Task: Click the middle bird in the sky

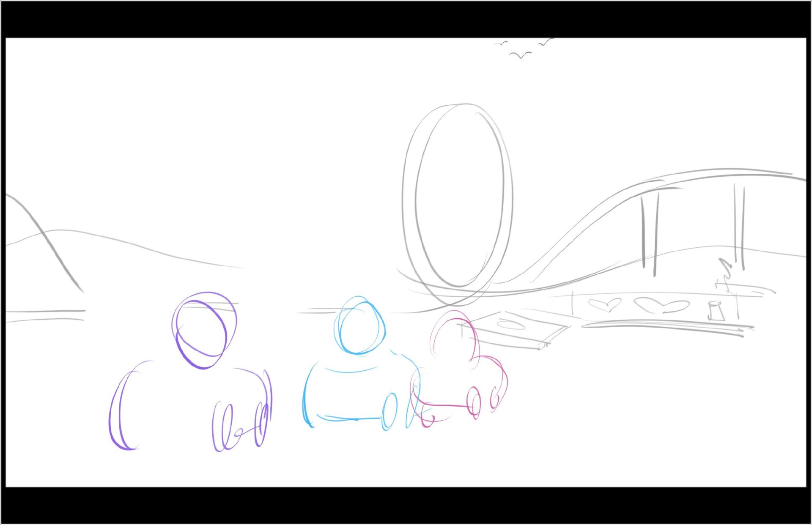Action: [520, 55]
